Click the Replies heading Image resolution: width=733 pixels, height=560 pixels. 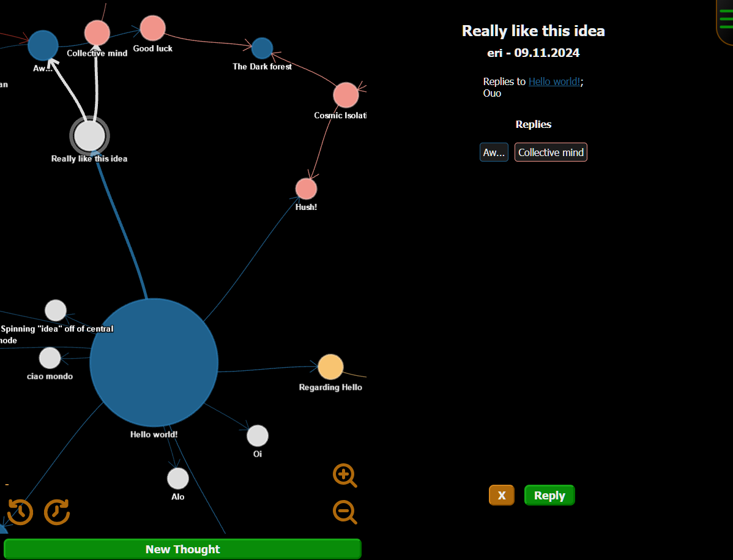[x=534, y=124]
